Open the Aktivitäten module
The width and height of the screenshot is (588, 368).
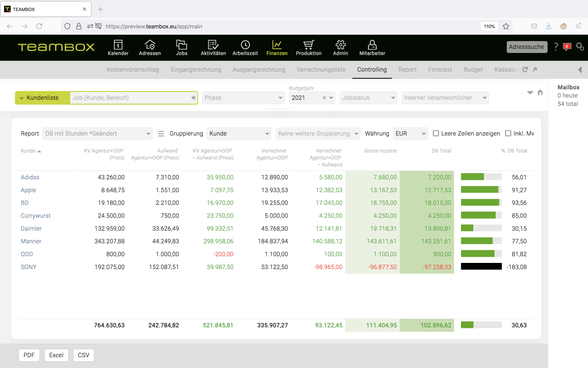pos(213,47)
